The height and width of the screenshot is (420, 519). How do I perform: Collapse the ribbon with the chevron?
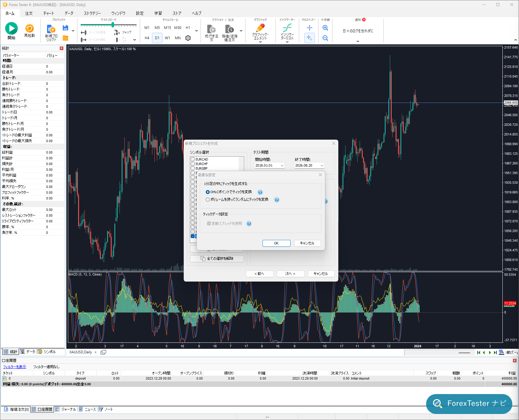coord(515,40)
